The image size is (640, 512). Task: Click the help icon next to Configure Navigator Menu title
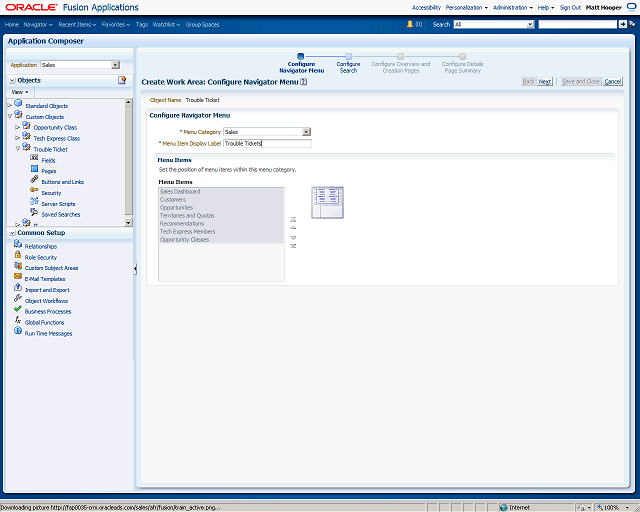pos(304,82)
